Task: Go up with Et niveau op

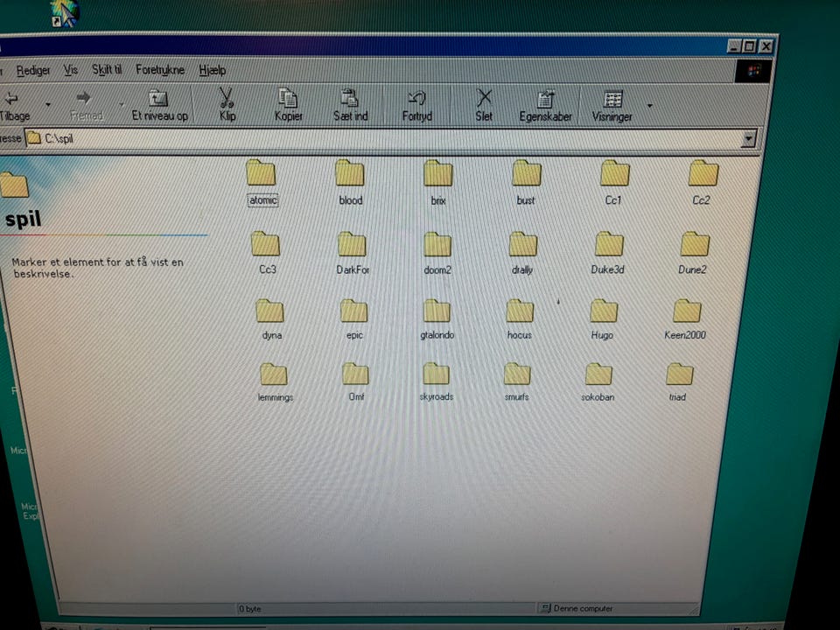Action: pos(159,106)
